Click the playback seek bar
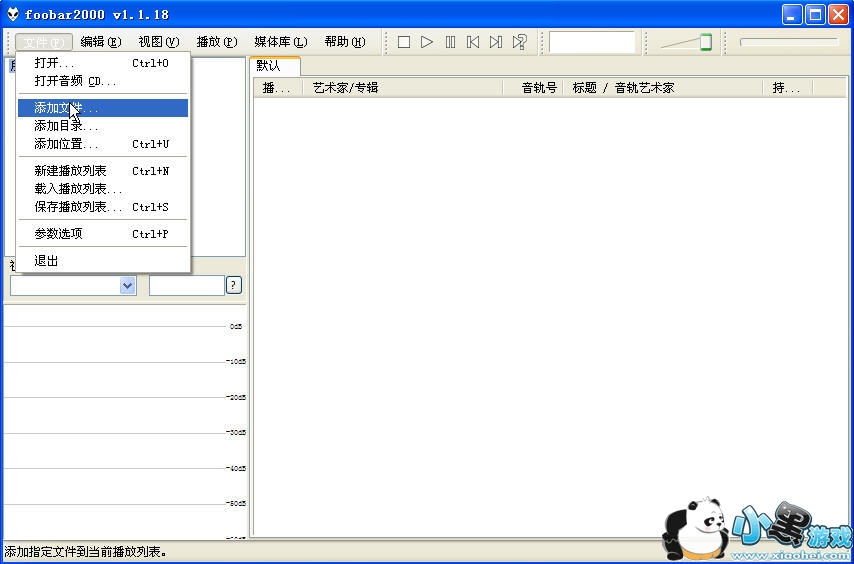 [788, 42]
